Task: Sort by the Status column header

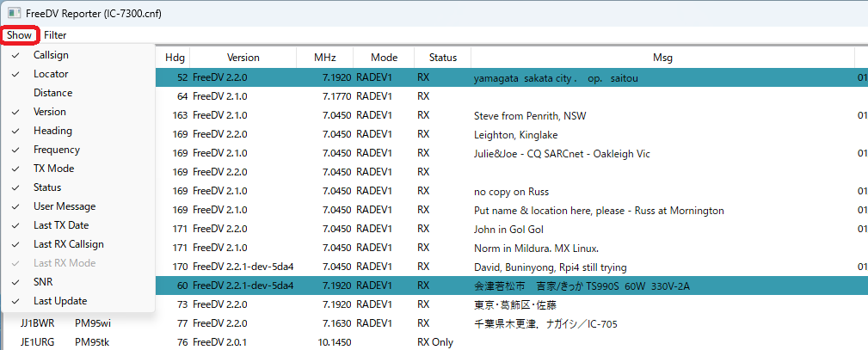Action: (x=443, y=58)
